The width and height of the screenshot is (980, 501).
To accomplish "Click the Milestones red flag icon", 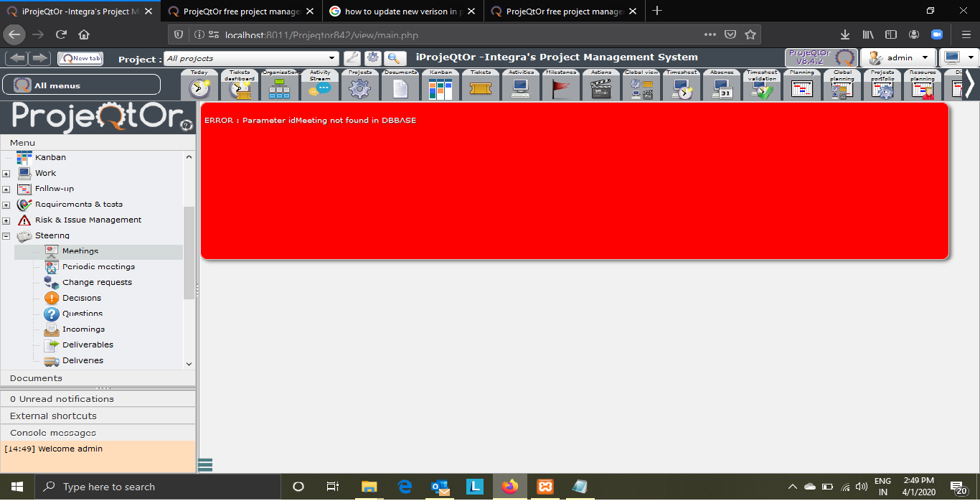I will coord(561,88).
